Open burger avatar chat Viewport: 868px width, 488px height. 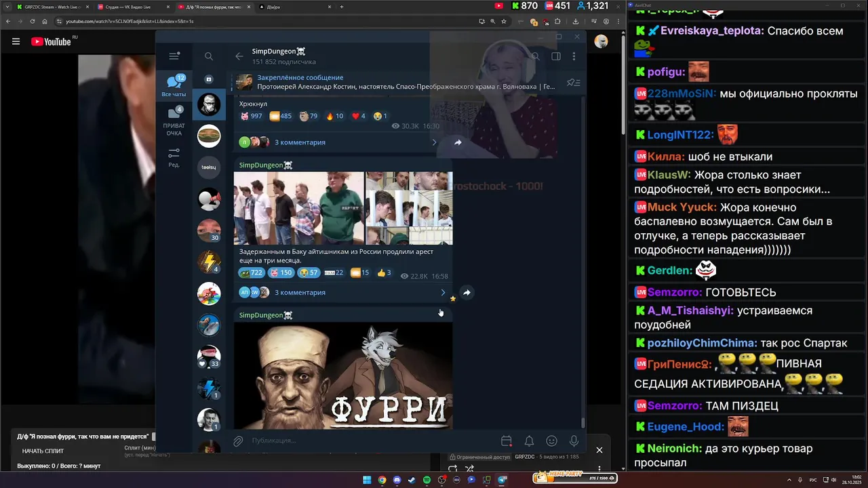(209, 136)
